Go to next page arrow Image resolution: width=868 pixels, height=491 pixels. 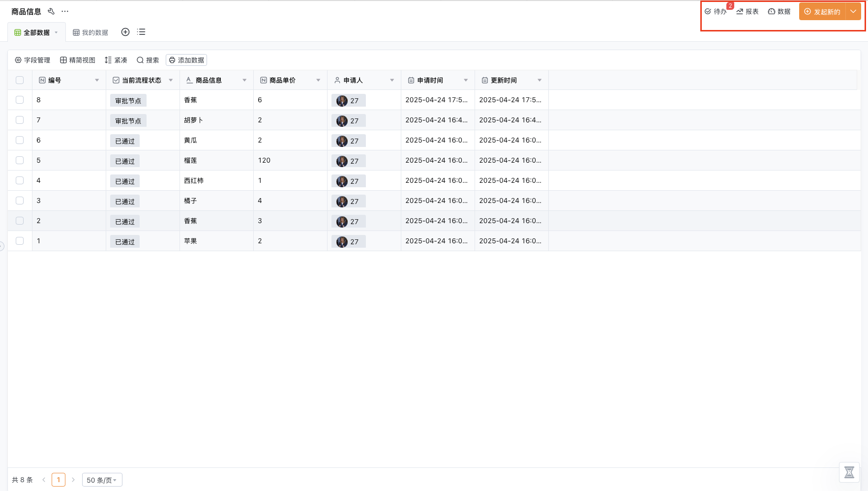click(73, 480)
